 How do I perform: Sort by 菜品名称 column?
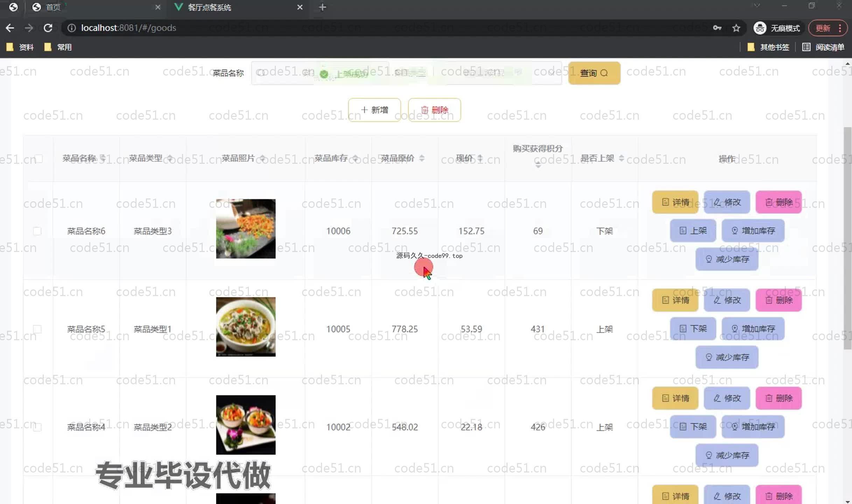103,158
